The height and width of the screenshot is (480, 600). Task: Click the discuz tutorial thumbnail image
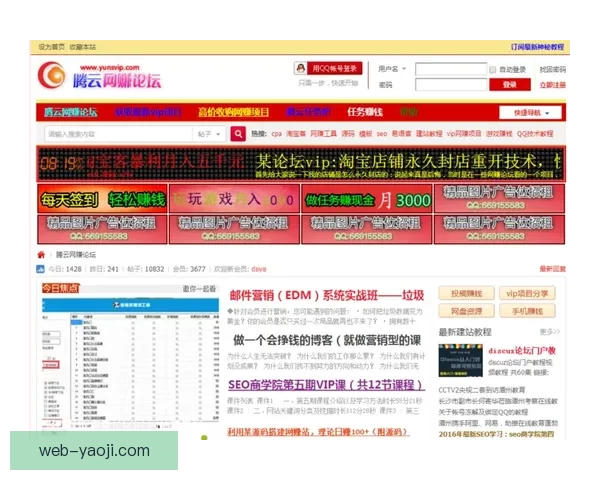point(460,361)
